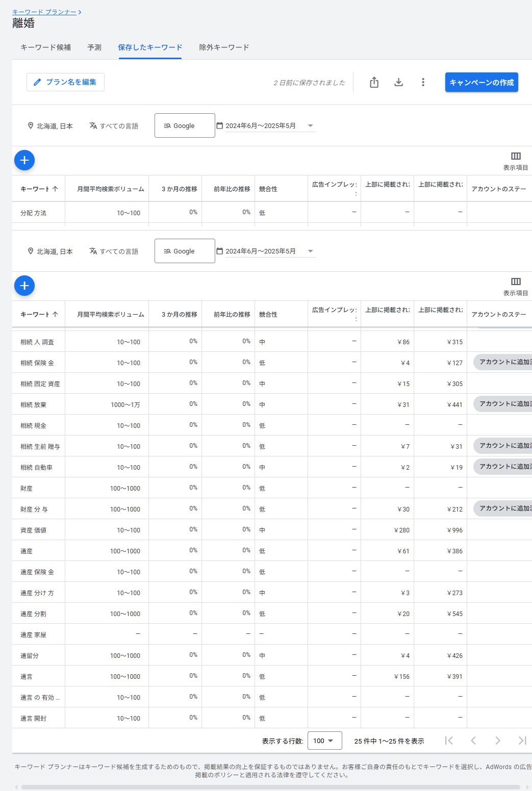532x791 pixels.
Task: Switch to キーワード候補 tab
Action: click(45, 47)
